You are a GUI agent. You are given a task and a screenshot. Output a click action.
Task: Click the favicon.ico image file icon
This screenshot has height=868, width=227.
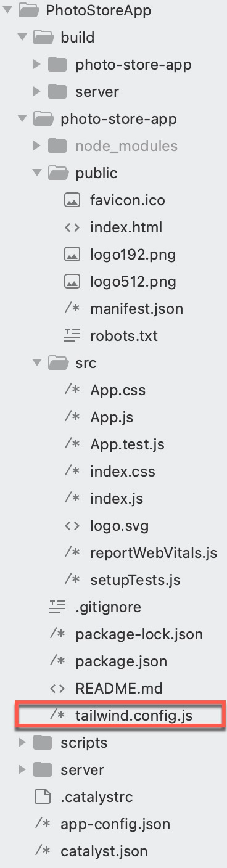pyautogui.click(x=72, y=200)
